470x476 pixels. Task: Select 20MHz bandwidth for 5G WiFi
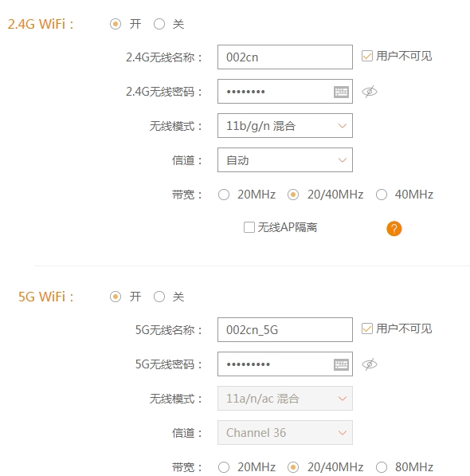click(x=224, y=467)
